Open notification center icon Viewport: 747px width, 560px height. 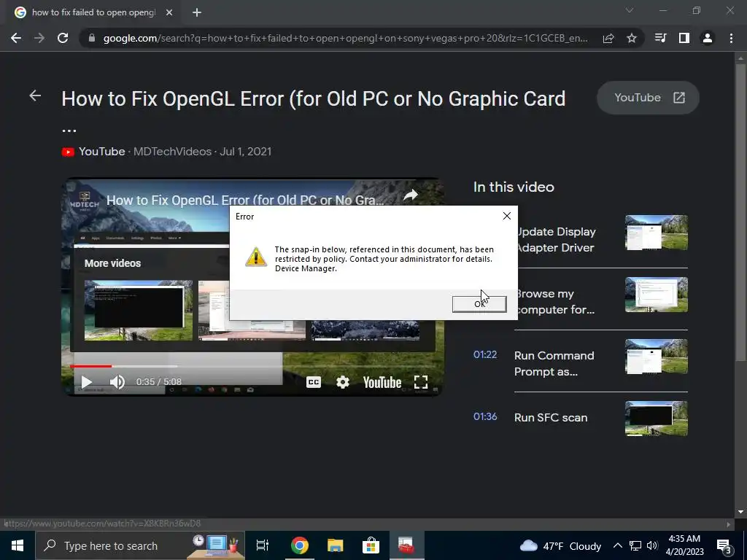pyautogui.click(x=724, y=546)
